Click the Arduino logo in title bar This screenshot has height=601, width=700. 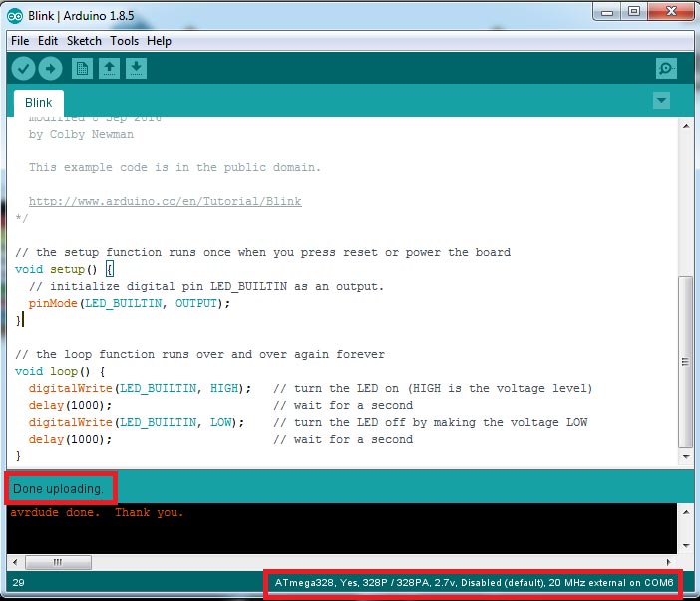[x=15, y=16]
